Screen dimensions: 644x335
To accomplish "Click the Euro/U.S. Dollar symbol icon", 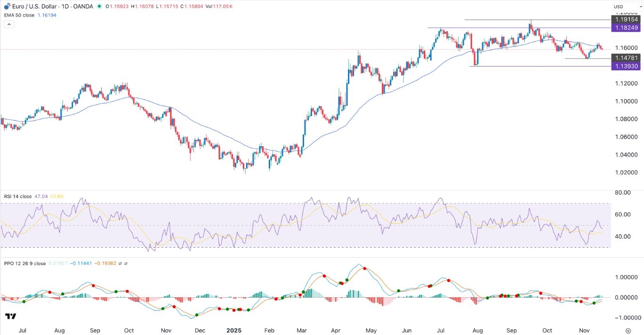I will click(x=6, y=6).
